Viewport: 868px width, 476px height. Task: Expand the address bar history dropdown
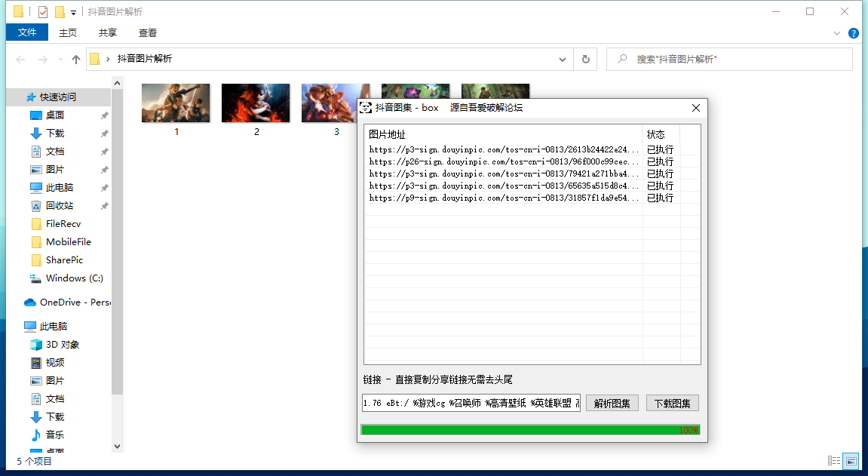563,60
